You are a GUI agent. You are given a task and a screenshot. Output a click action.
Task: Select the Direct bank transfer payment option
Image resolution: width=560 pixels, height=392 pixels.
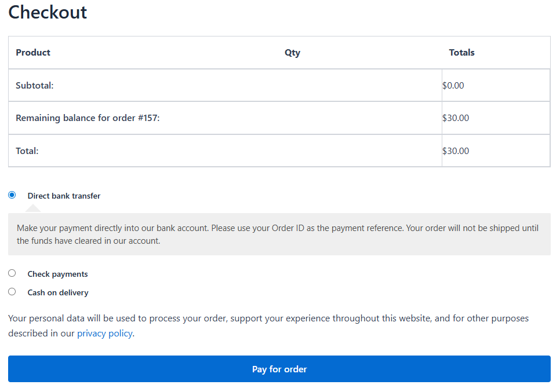pyautogui.click(x=12, y=195)
